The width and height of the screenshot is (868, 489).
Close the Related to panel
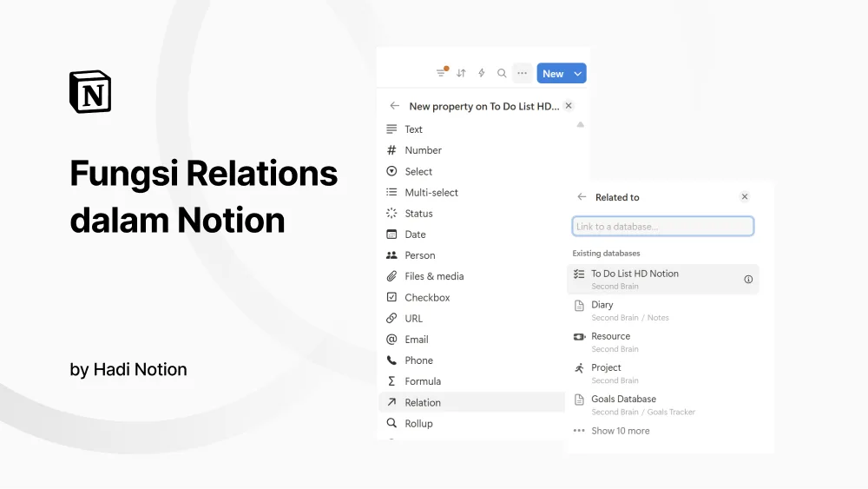click(x=745, y=196)
